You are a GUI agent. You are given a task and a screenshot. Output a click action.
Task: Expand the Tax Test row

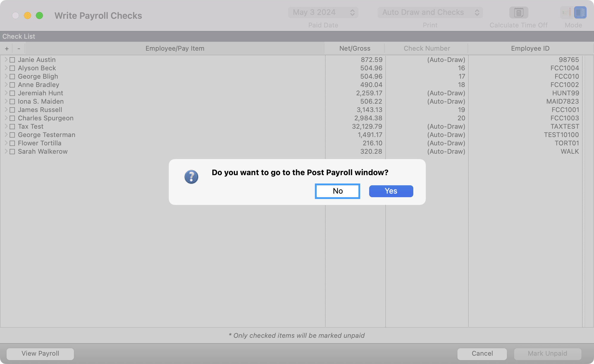[6, 126]
